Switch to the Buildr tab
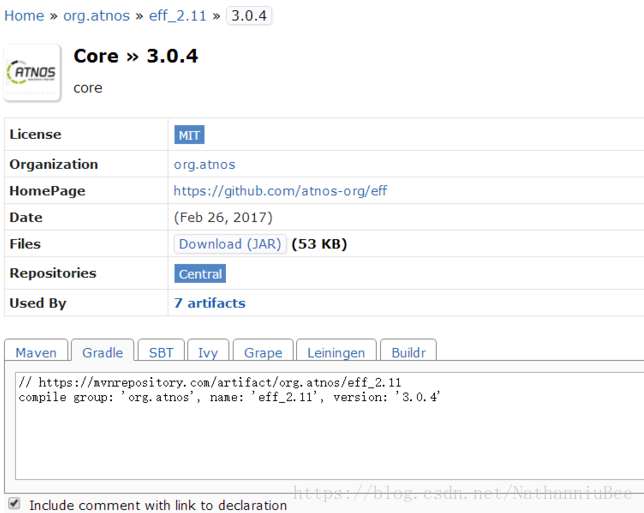Screen dimensions: 644x513 pyautogui.click(x=409, y=350)
